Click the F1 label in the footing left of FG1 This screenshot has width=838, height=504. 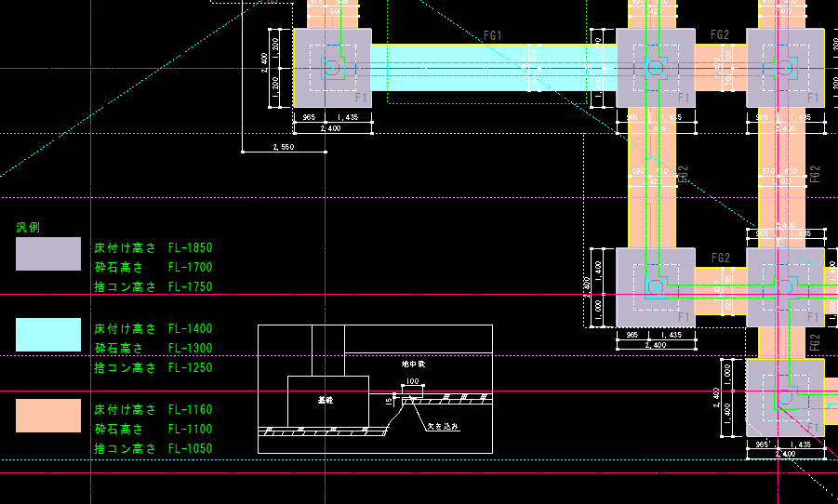tap(361, 98)
